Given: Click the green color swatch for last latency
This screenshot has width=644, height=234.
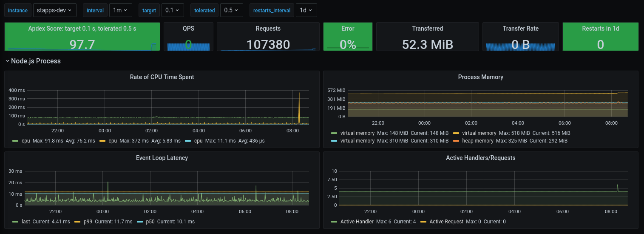Looking at the screenshot, I should pos(16,222).
